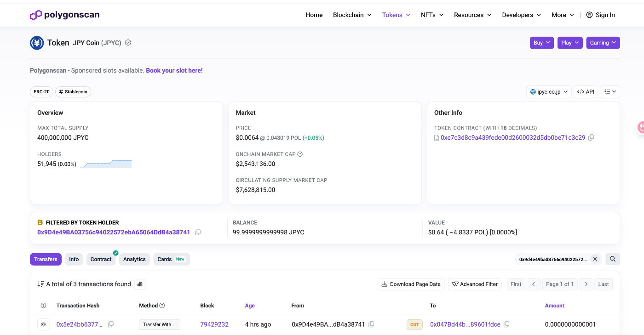Open recipient address 0x047Bd44b...89601fdce
Viewport: 644px width, 335px height.
coord(465,324)
